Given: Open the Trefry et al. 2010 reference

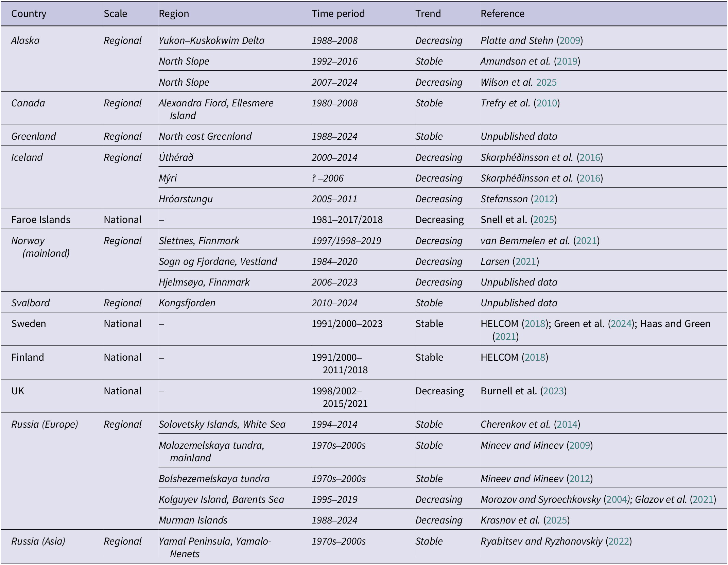Looking at the screenshot, I should click(547, 103).
